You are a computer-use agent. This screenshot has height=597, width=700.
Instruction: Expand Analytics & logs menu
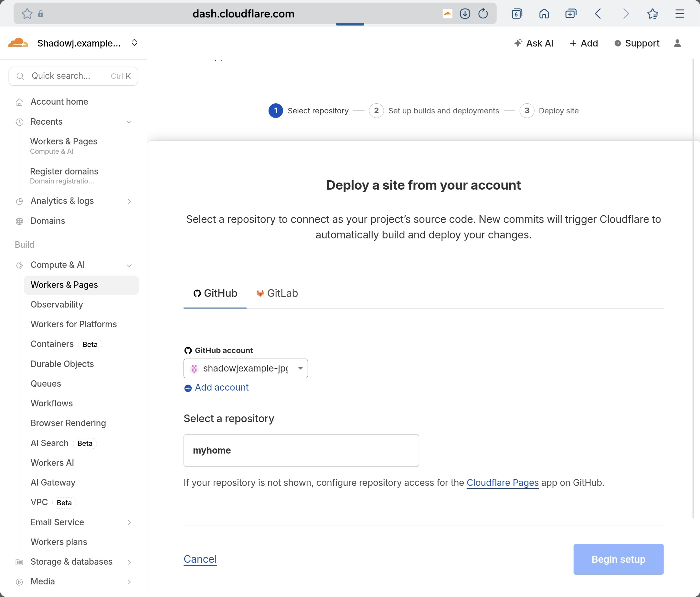point(129,201)
